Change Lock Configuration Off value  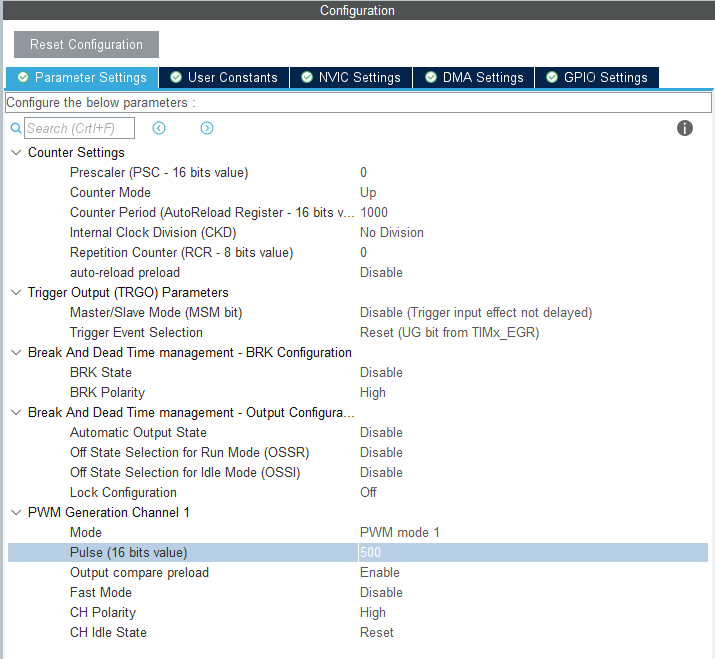coord(368,493)
